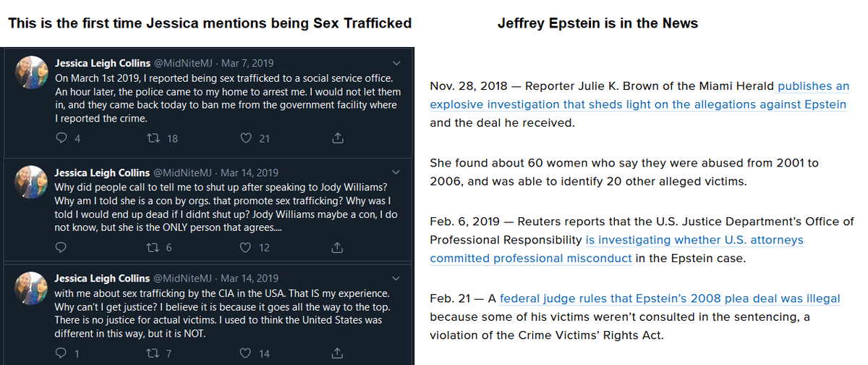The image size is (868, 365).
Task: Retweet the March 7, 2019 tweet
Action: pyautogui.click(x=153, y=138)
